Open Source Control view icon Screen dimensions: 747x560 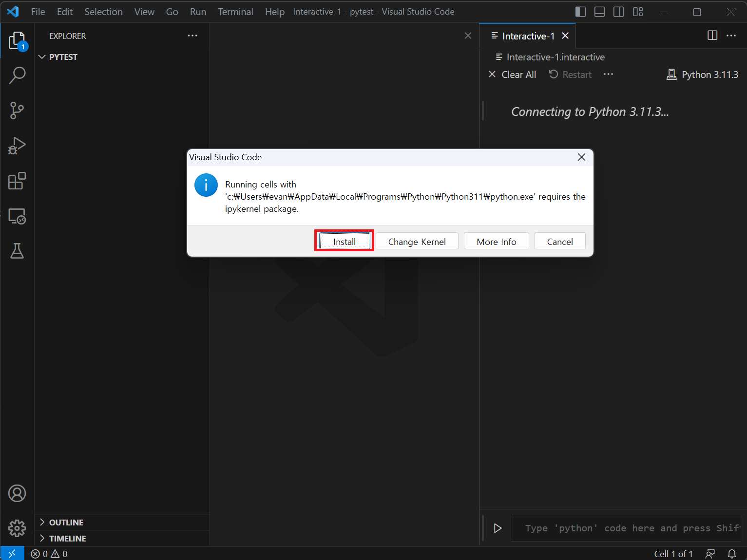(17, 111)
